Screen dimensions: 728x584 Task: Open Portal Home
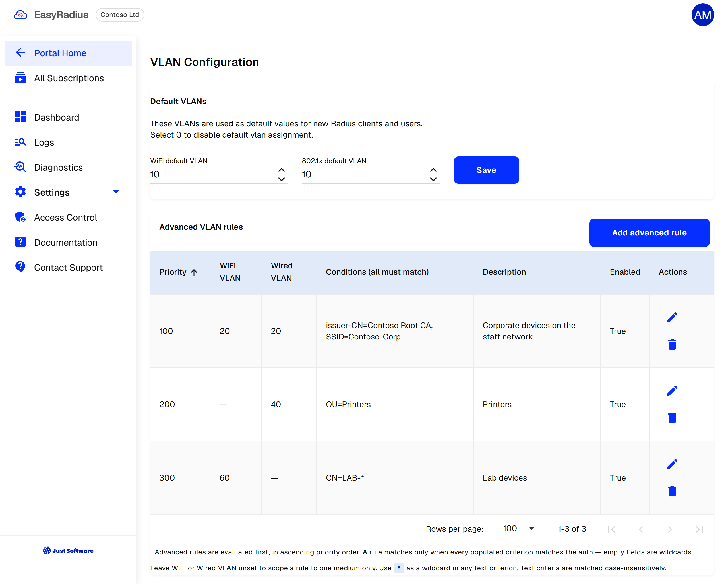pyautogui.click(x=68, y=53)
